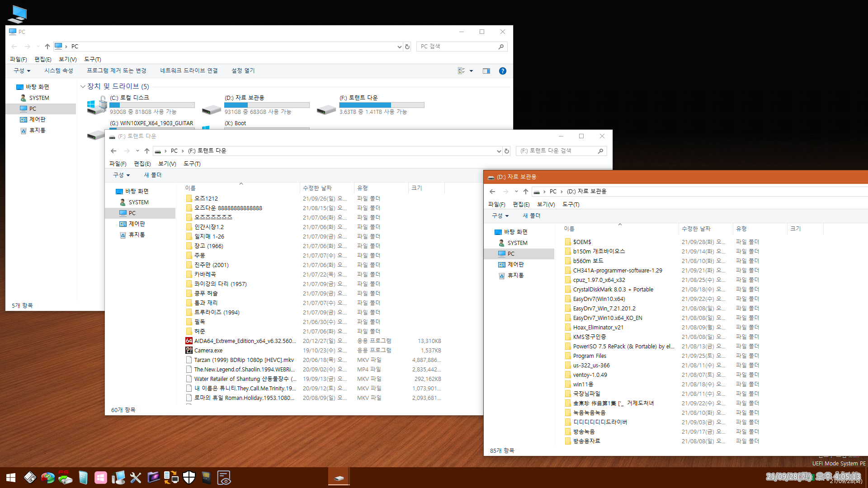This screenshot has width=868, height=488.
Task: Open 파일(F) menu in PC window
Action: coord(18,59)
